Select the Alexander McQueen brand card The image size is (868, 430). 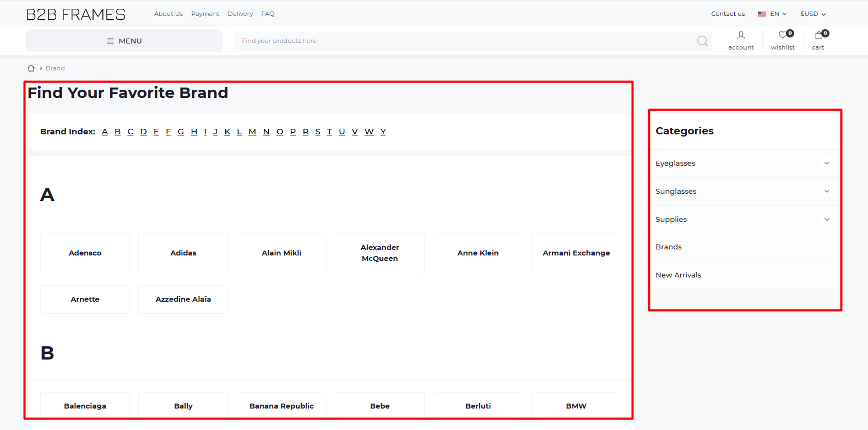pos(380,253)
